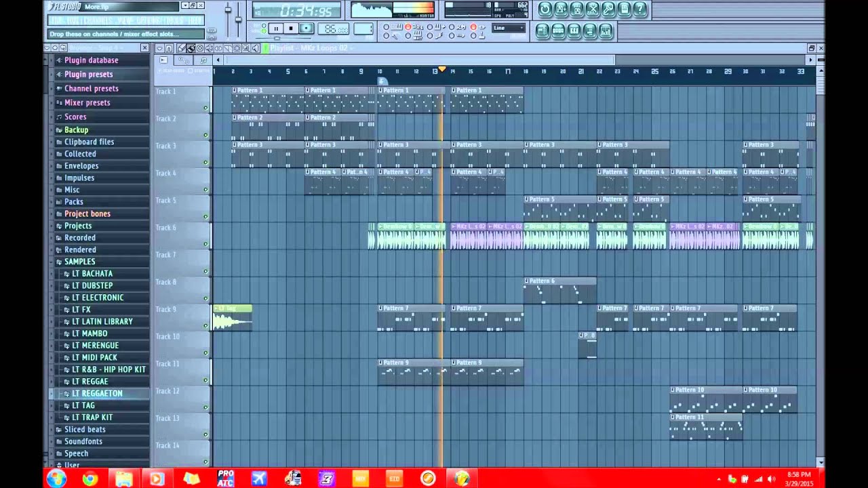The image size is (868, 488).
Task: Select the playlist Mute tool
Action: [209, 48]
